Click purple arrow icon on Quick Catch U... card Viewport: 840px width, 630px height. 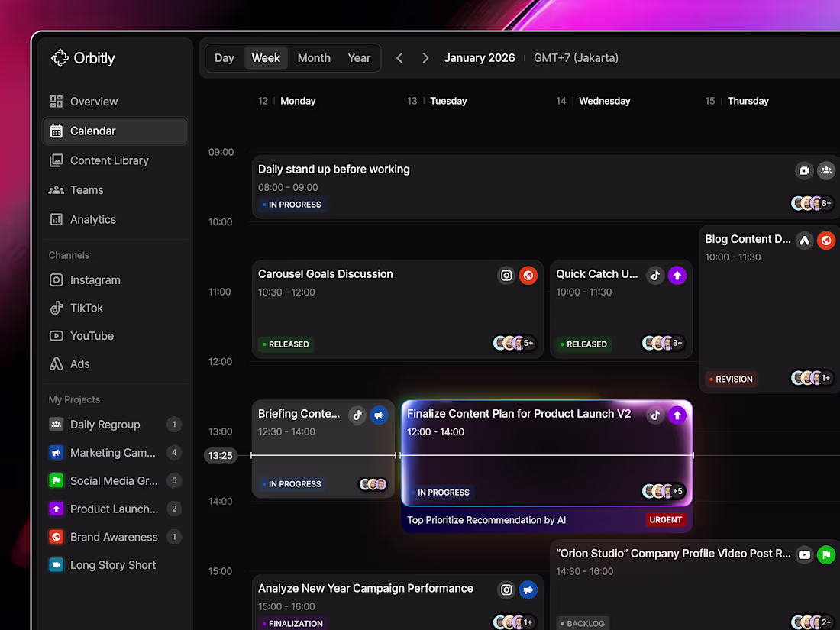point(677,276)
